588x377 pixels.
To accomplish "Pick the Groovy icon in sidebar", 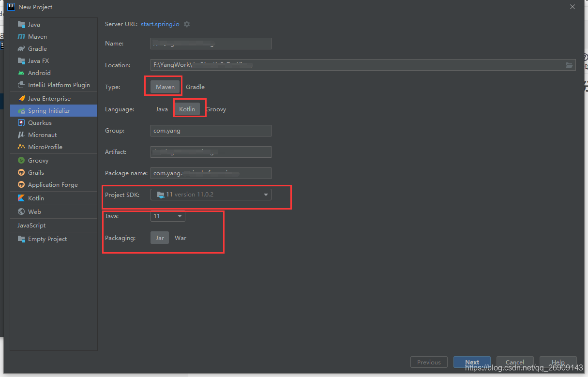I will point(21,160).
